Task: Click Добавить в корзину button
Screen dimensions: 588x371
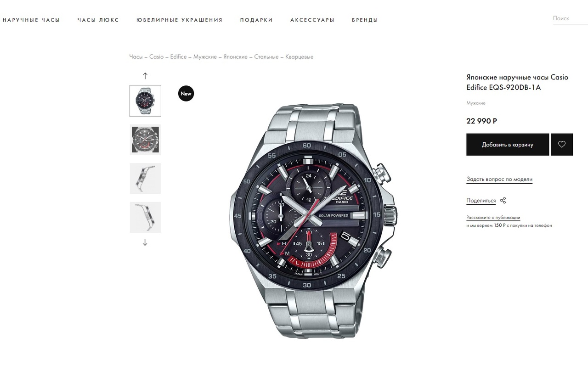Action: (x=508, y=145)
